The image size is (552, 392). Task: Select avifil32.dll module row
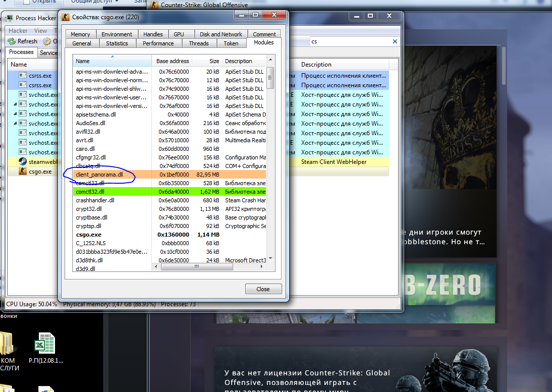pos(170,132)
